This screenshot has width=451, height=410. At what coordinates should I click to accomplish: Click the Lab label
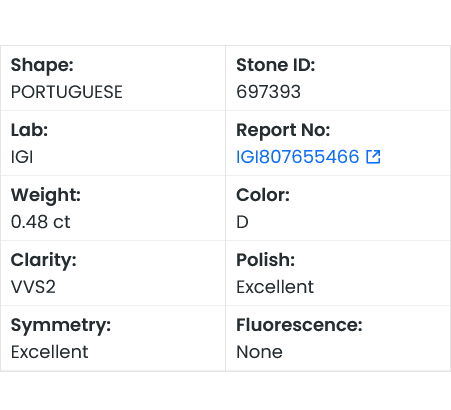(29, 130)
